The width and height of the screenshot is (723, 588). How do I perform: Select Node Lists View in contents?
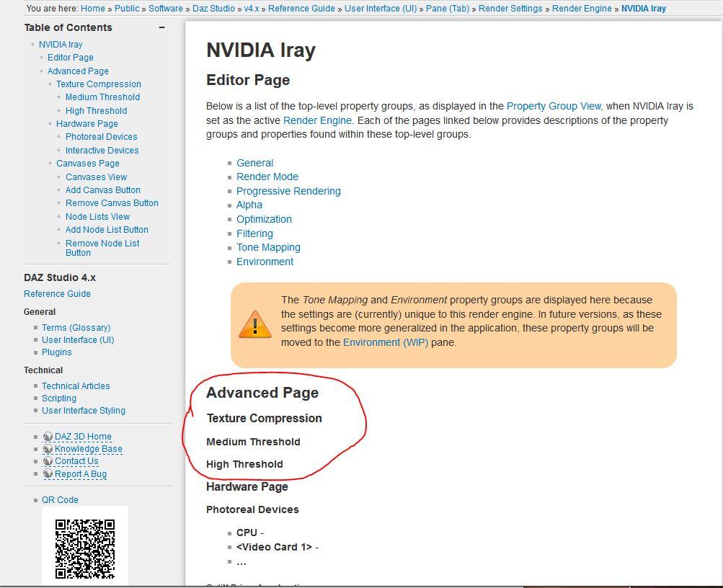coord(97,217)
